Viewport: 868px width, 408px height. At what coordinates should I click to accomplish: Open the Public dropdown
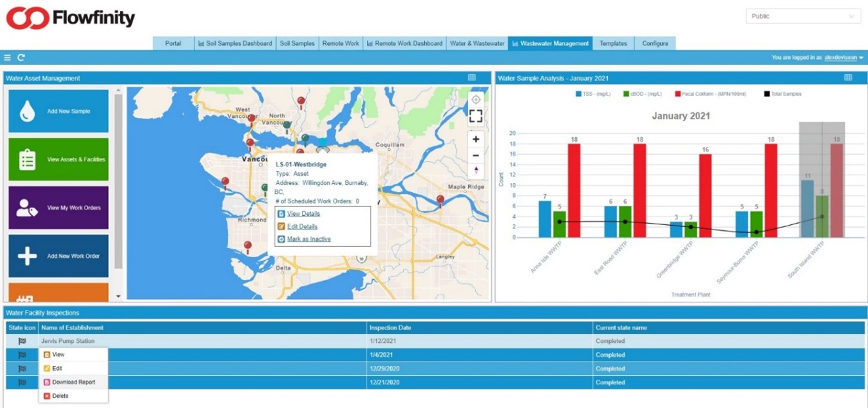click(803, 16)
